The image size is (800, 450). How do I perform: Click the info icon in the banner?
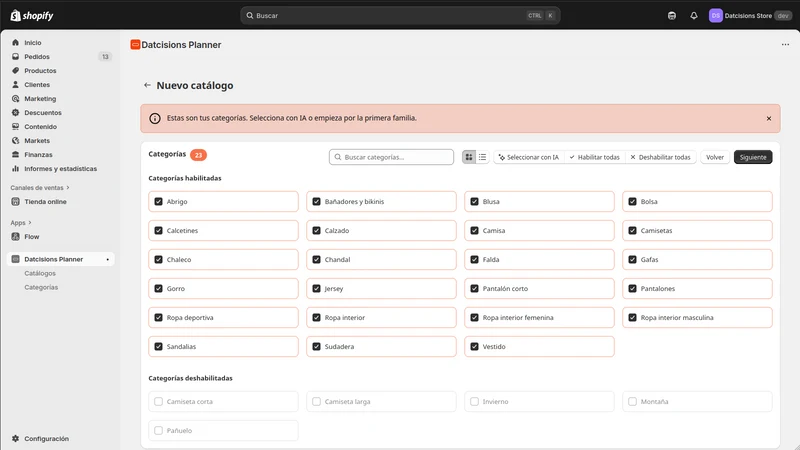(155, 118)
